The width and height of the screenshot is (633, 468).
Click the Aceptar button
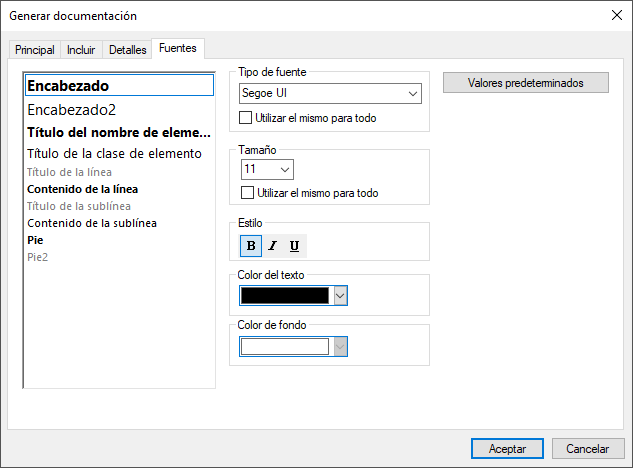pos(507,449)
